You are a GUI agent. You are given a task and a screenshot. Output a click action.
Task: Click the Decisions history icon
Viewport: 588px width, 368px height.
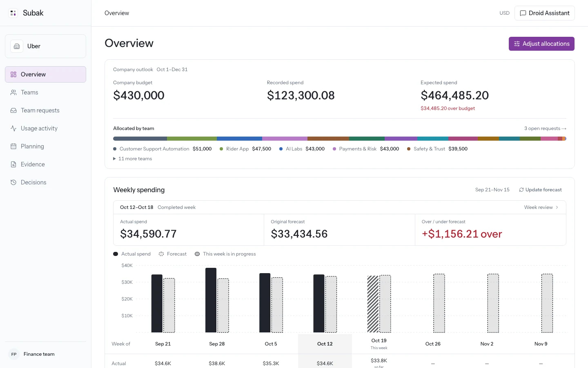[13, 182]
